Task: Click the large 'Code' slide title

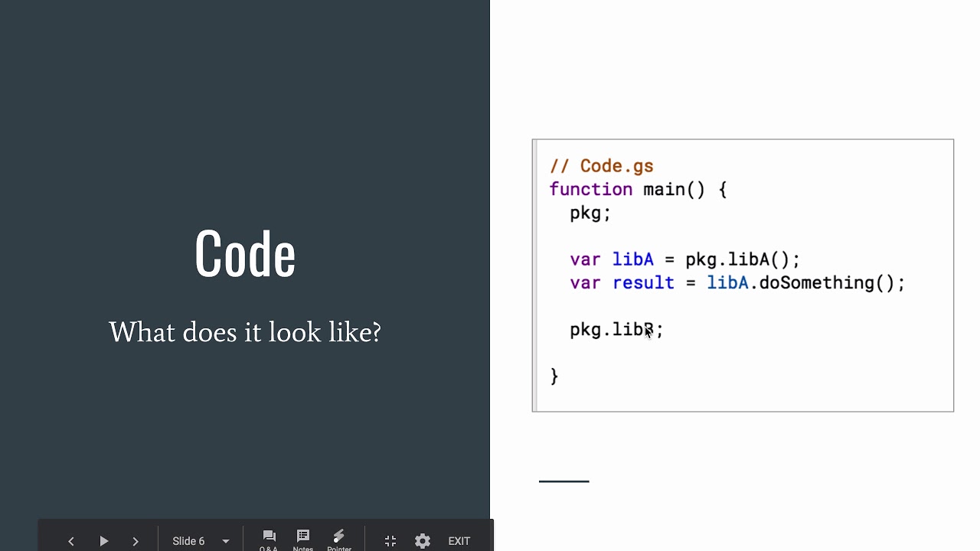Action: pyautogui.click(x=245, y=254)
